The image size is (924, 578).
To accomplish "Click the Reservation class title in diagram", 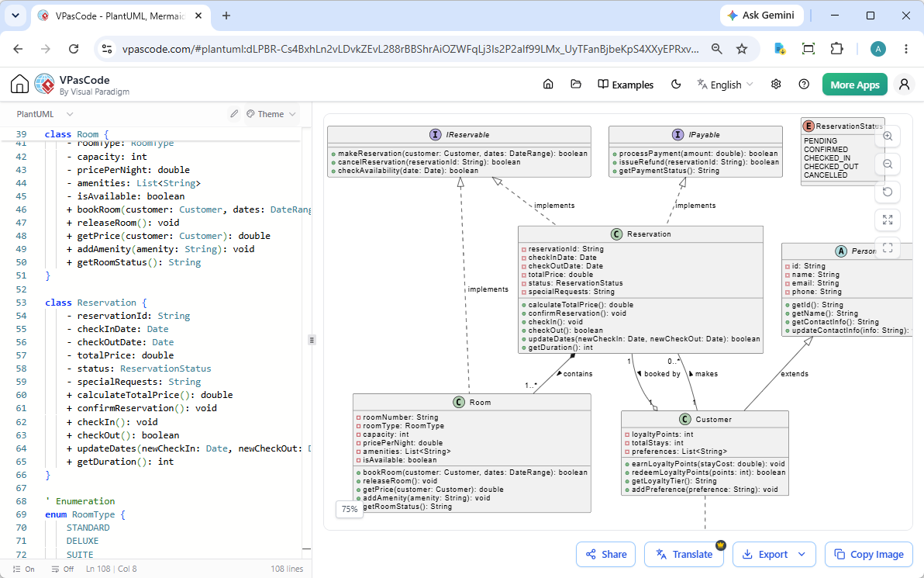I will click(x=649, y=234).
